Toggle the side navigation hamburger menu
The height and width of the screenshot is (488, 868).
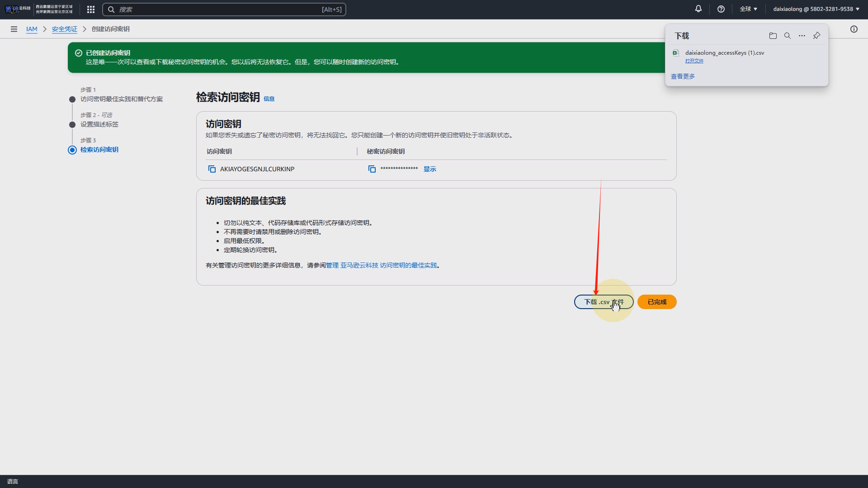(x=14, y=29)
